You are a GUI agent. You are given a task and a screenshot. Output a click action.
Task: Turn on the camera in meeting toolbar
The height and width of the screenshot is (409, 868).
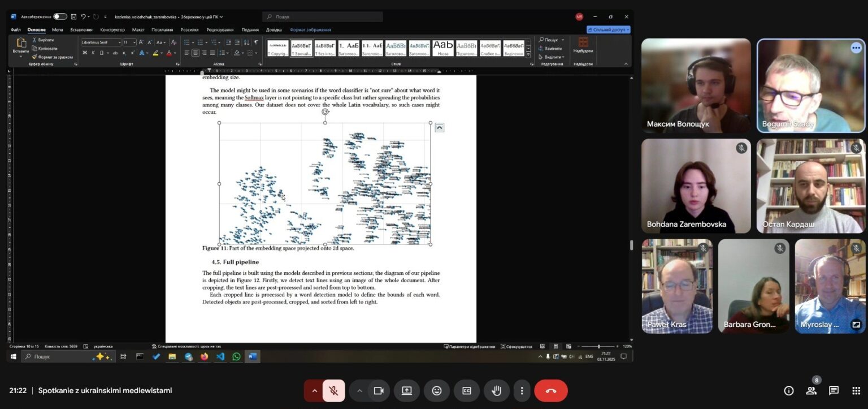tap(379, 390)
